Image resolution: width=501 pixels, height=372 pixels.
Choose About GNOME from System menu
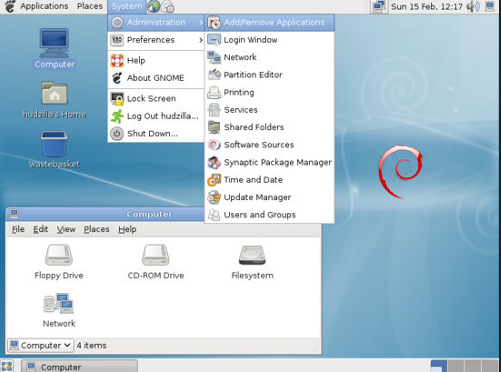point(156,78)
